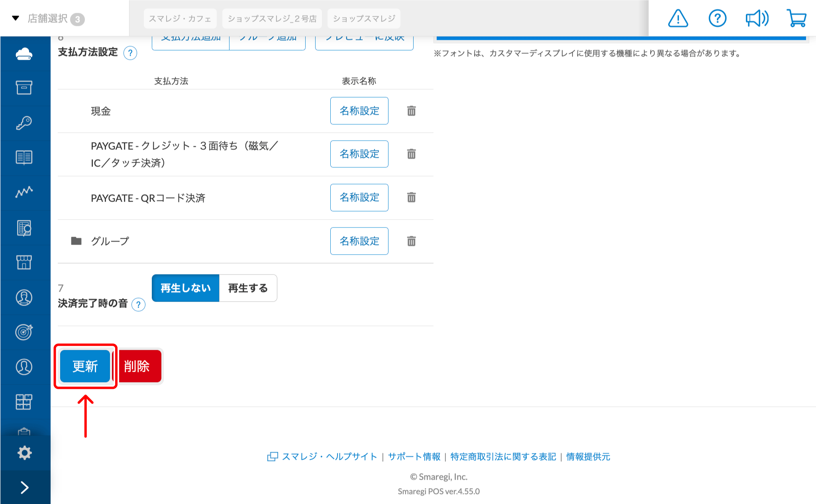816x504 pixels.
Task: Open the gear settings icon in sidebar
Action: click(25, 453)
